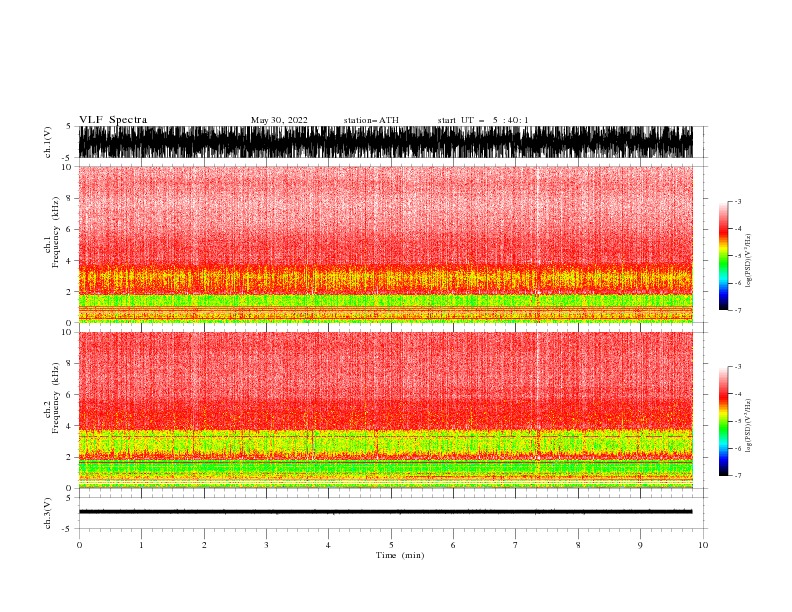Click the "VLF Spectra" plot title

113,120
